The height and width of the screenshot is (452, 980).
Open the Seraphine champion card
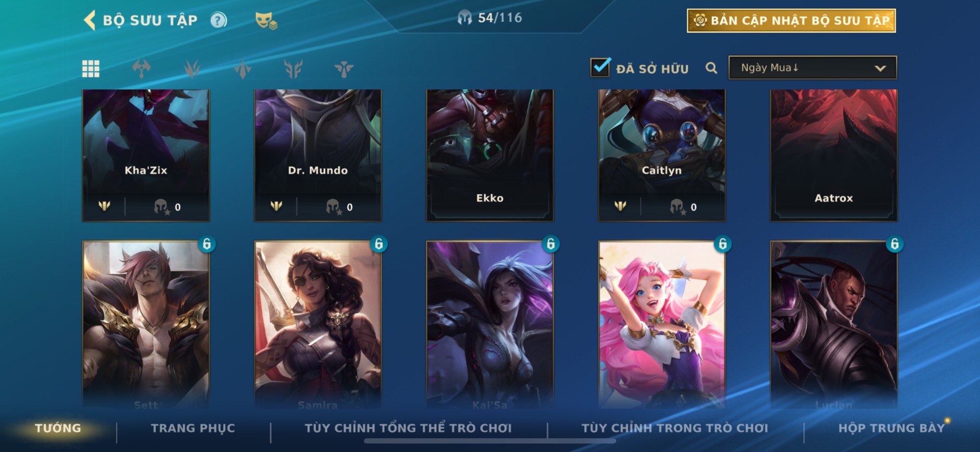[x=661, y=325]
